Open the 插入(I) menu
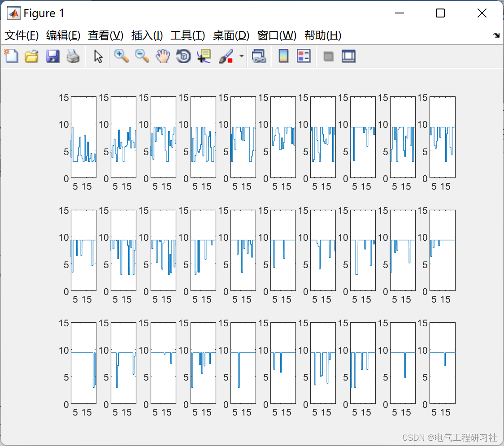Image resolution: width=504 pixels, height=446 pixels. click(147, 35)
